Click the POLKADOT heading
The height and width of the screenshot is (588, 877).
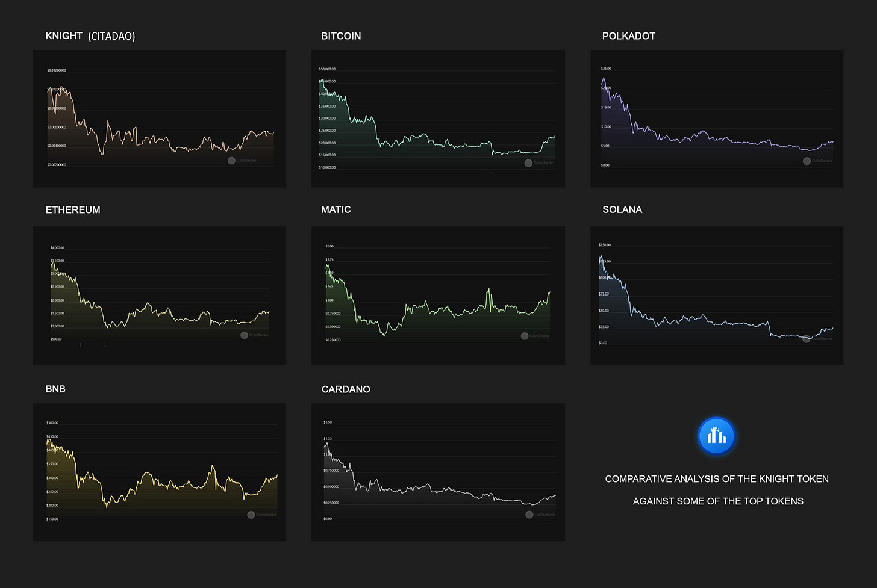click(x=629, y=36)
